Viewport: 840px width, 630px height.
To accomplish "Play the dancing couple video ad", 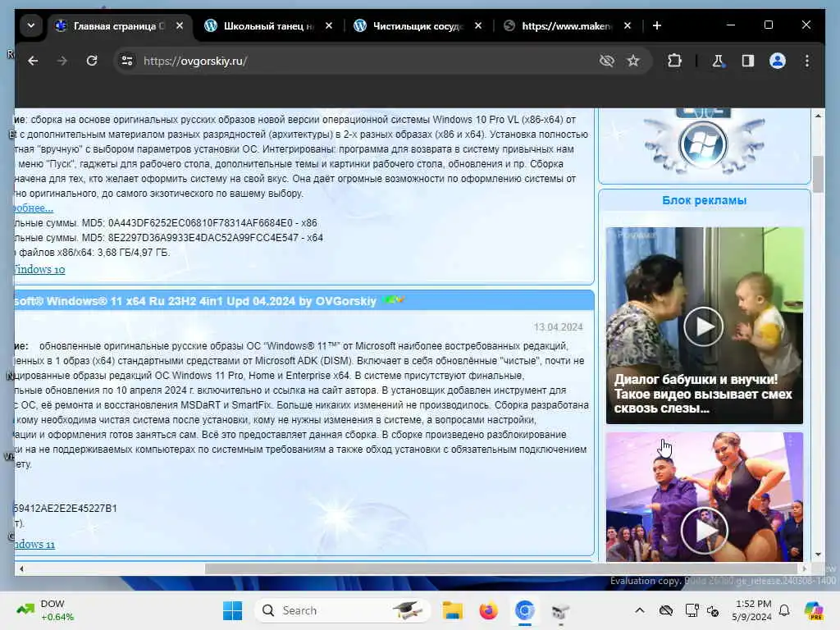I will click(704, 531).
